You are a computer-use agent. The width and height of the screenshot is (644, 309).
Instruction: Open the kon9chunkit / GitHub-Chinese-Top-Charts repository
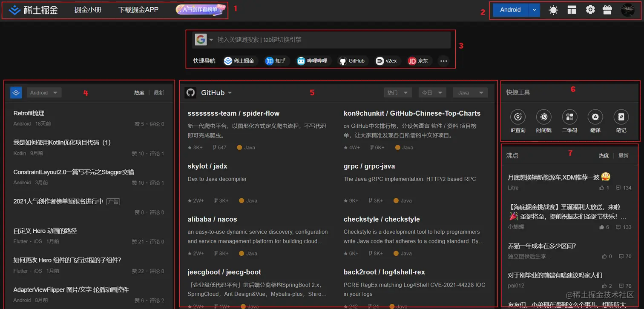click(412, 113)
